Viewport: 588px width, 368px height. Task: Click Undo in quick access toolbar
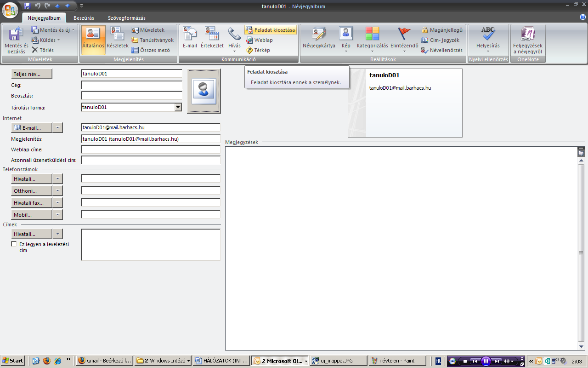click(37, 6)
